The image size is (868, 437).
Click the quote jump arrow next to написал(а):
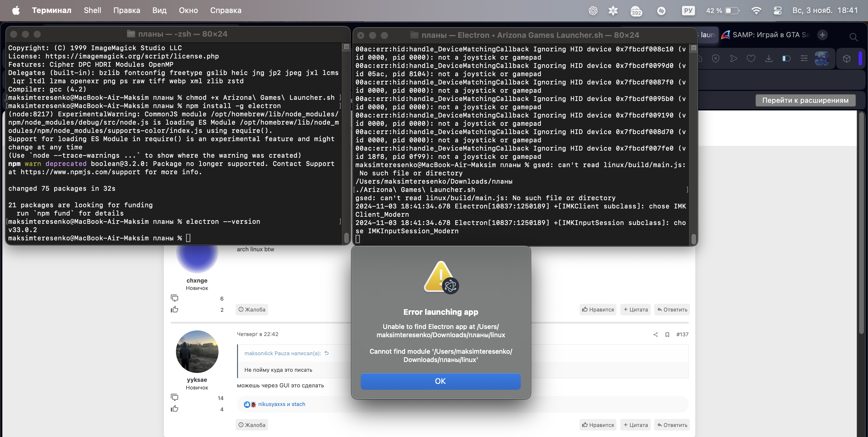tap(327, 353)
